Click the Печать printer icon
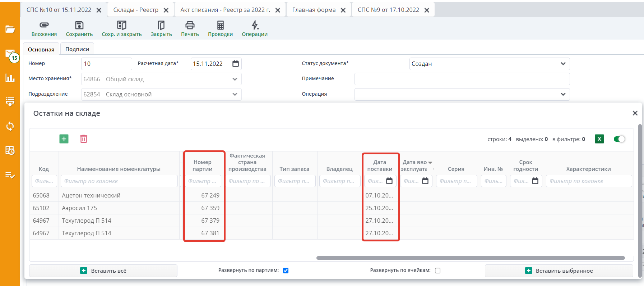This screenshot has height=286, width=644. [190, 25]
